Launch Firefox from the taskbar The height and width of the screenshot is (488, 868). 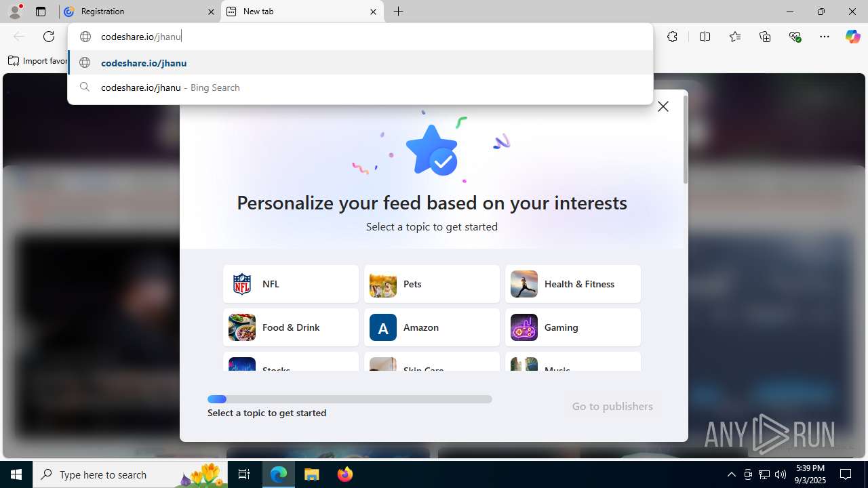(x=344, y=474)
